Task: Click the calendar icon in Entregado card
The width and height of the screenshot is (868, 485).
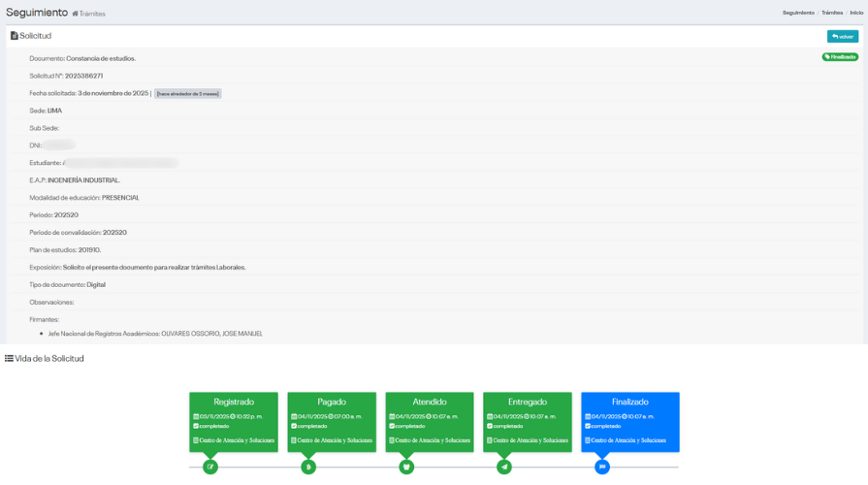Action: pyautogui.click(x=489, y=416)
